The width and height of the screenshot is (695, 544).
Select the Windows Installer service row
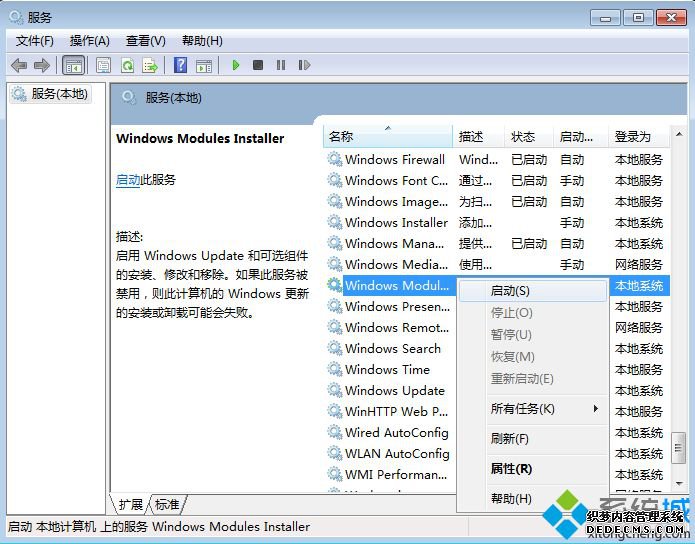(x=496, y=222)
